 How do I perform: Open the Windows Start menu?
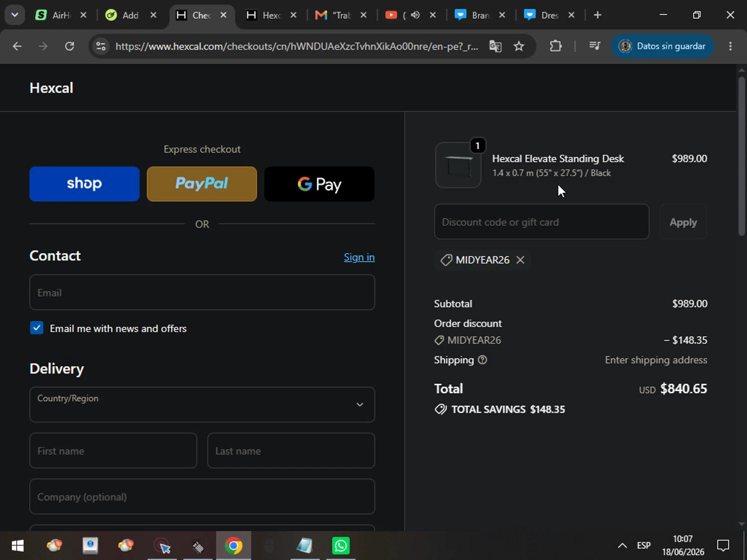tap(17, 546)
